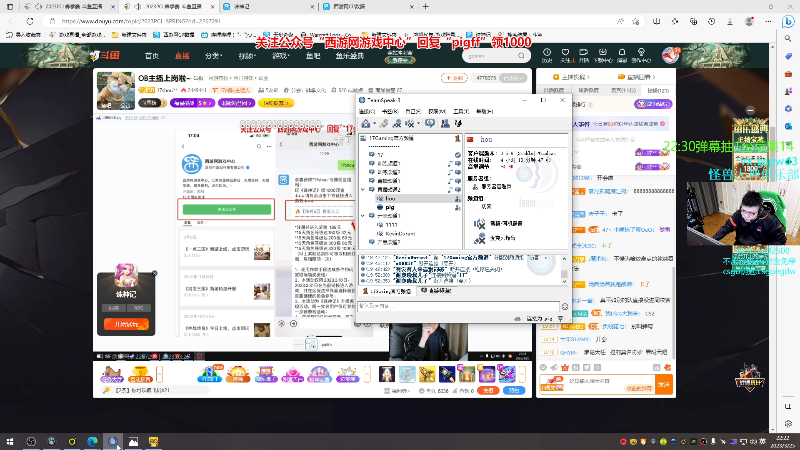The width and height of the screenshot is (800, 450).
Task: Select user KevinDurant in TeamSpeak tree
Action: [x=400, y=233]
